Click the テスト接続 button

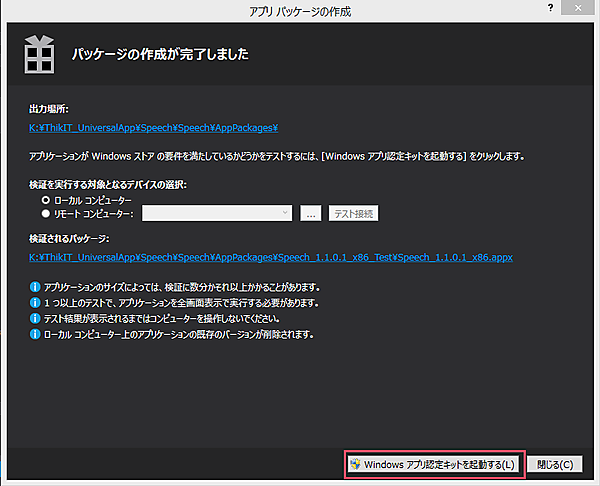click(354, 213)
